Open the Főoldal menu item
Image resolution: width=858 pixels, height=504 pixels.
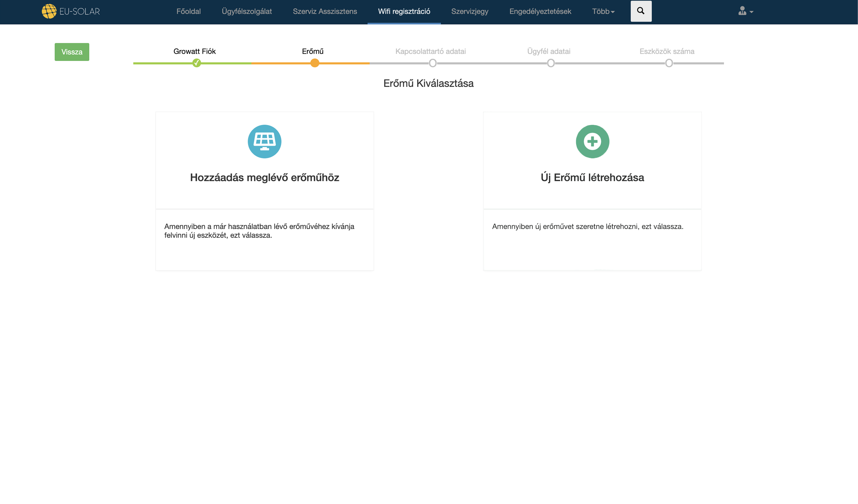(x=188, y=11)
